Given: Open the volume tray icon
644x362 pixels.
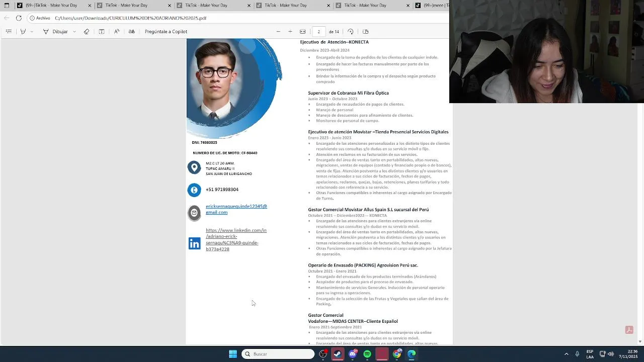Looking at the screenshot, I should [x=611, y=354].
